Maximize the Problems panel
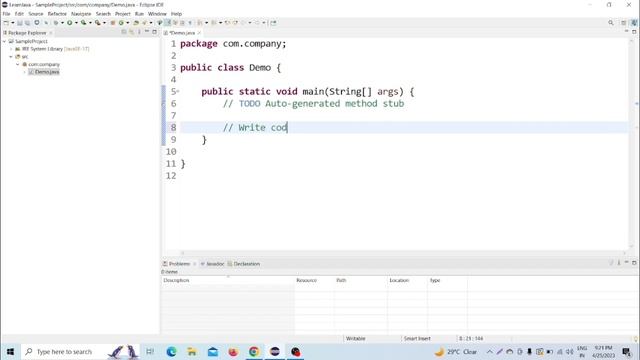Image resolution: width=640 pixels, height=360 pixels. pyautogui.click(x=634, y=262)
